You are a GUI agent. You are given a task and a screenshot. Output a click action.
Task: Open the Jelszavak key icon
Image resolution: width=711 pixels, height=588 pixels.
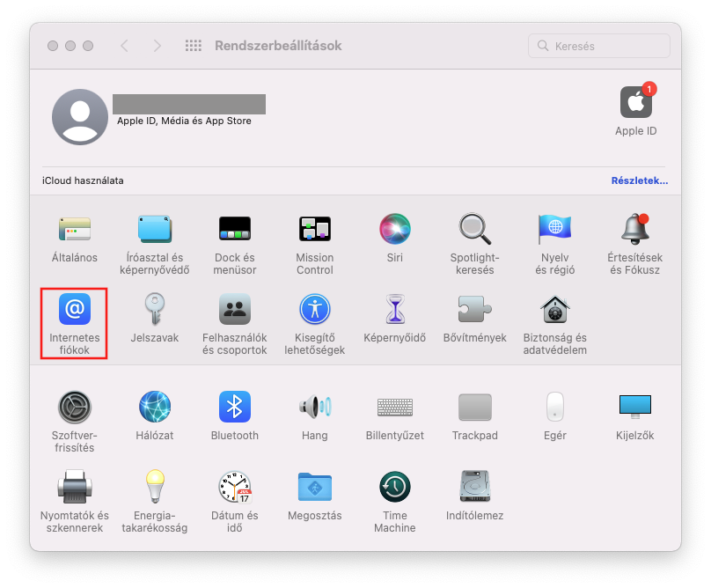point(155,310)
